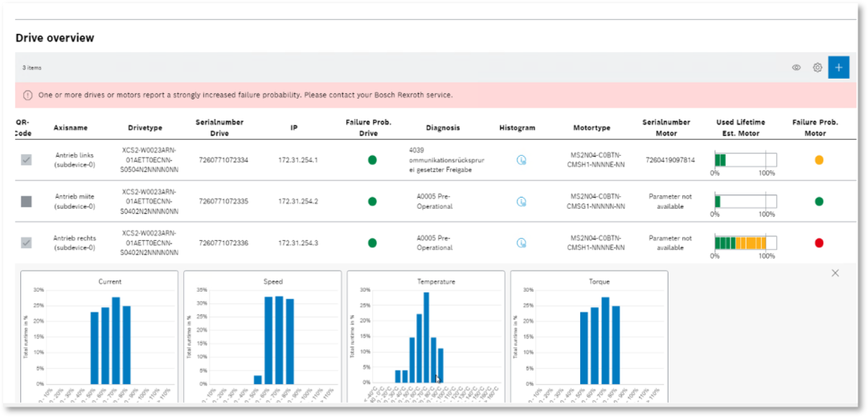This screenshot has height=417, width=868.
Task: Click red motor failure indicator for Antrieb rechts
Action: pyautogui.click(x=819, y=243)
